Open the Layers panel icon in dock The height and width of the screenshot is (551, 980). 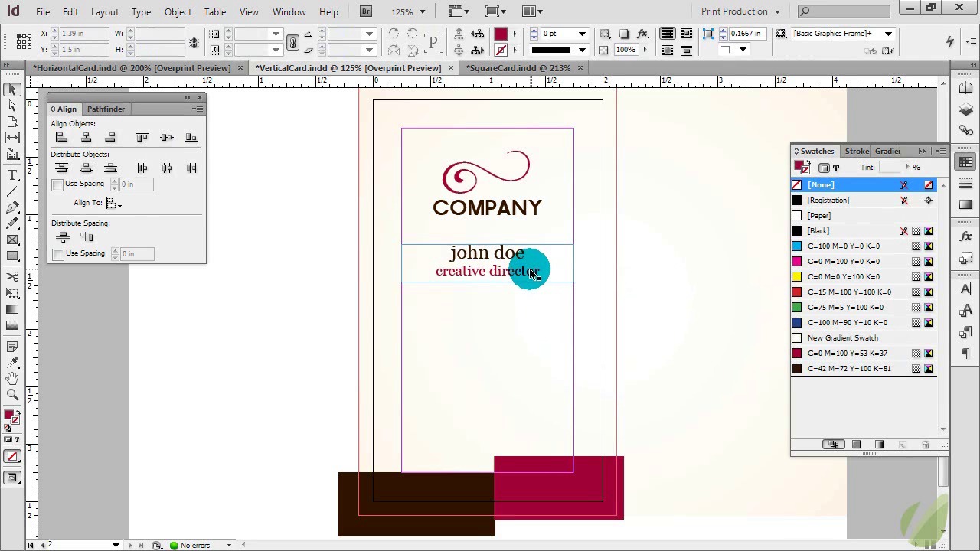pos(965,110)
